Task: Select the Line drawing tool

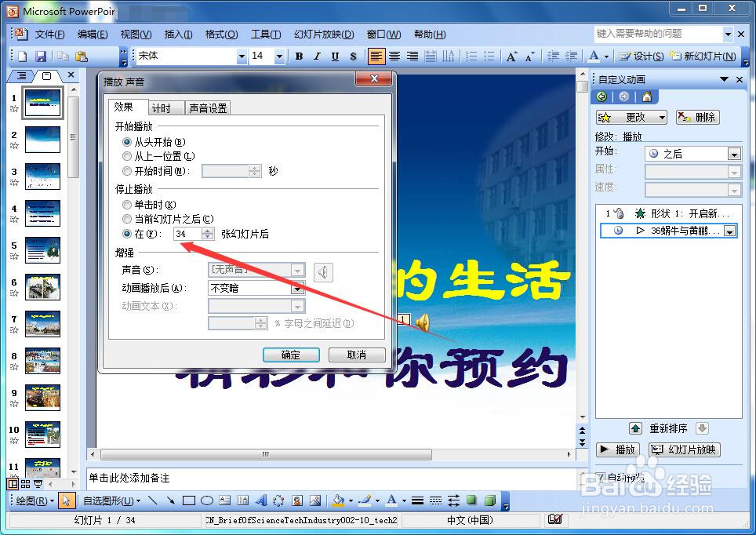Action: pyautogui.click(x=153, y=500)
